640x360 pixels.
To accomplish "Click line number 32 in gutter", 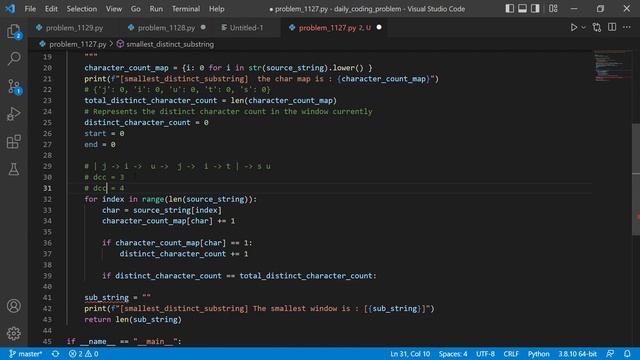I will [x=47, y=199].
